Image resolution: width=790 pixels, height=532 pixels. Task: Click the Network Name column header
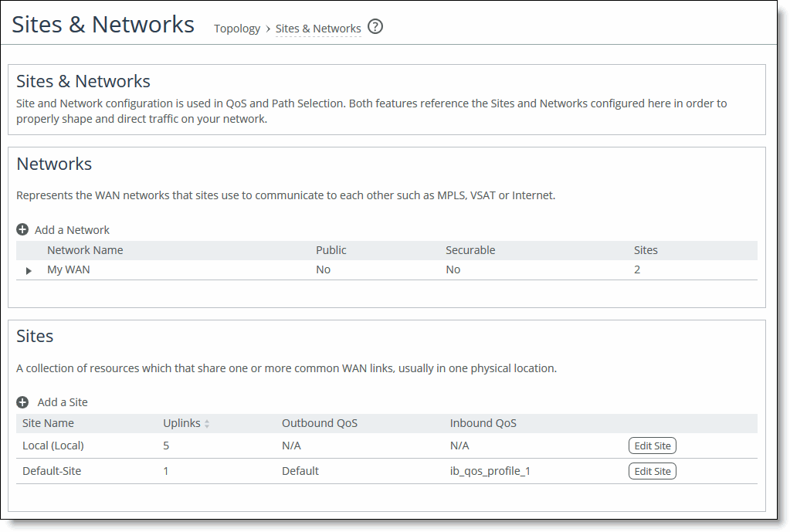[85, 250]
